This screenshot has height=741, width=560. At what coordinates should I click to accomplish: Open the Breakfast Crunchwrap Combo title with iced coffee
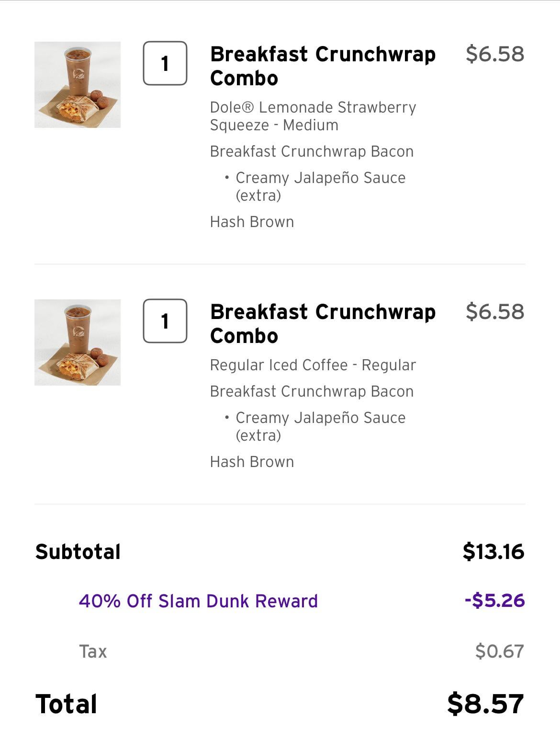323,324
